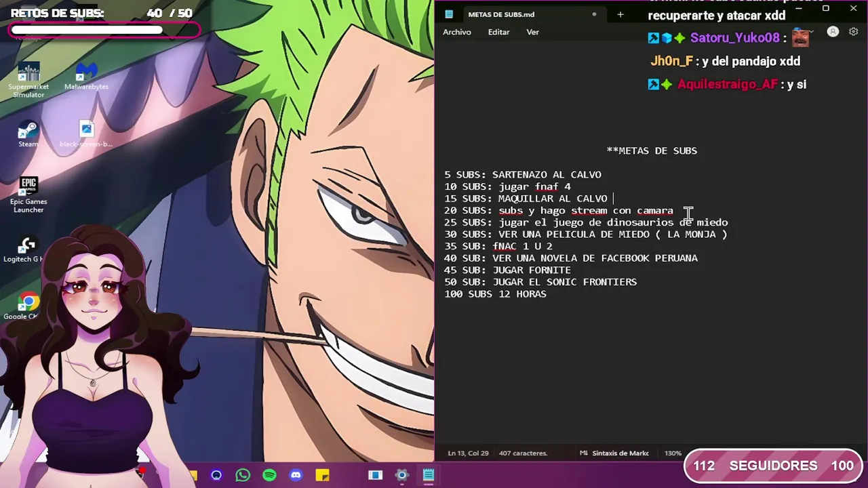Image resolution: width=868 pixels, height=488 pixels.
Task: Click the line 45 SUB: JUGAR FORNITE
Action: [x=508, y=270]
